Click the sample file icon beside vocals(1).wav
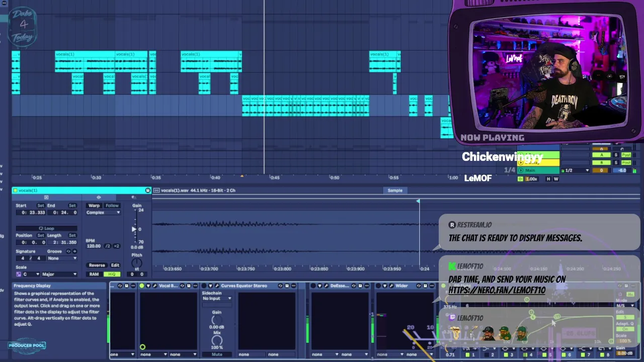 156,191
